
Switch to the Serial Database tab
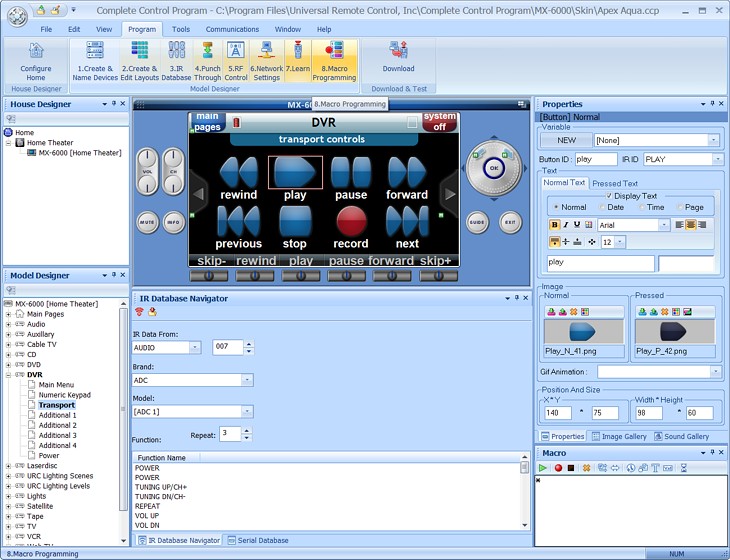[x=257, y=540]
